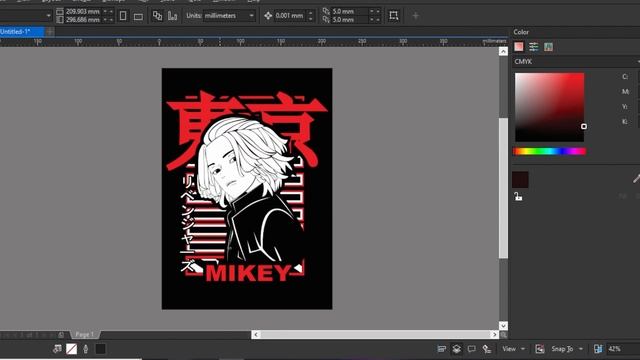Show color palettes in Color docker
The width and height of the screenshot is (640, 360).
click(x=548, y=47)
